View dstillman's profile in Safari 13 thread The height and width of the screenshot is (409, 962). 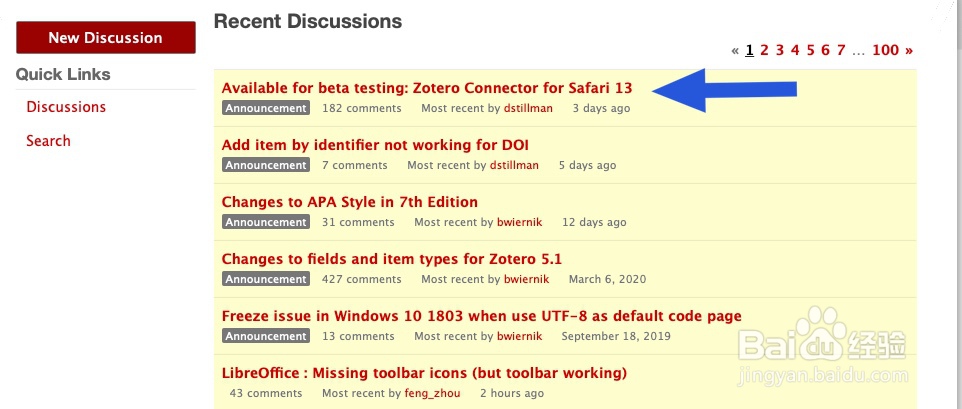point(531,108)
